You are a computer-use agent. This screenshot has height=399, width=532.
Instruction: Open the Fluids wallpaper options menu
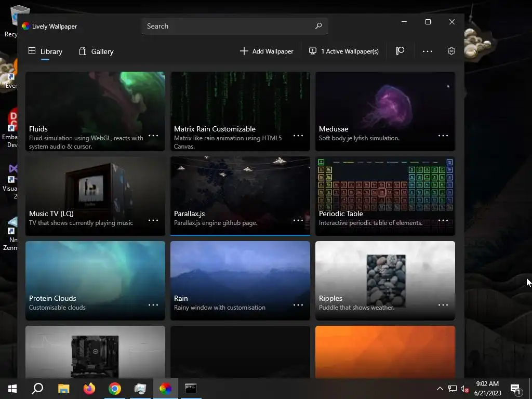tap(153, 136)
